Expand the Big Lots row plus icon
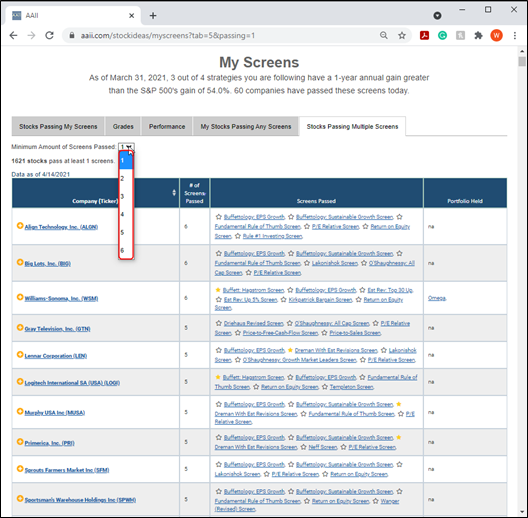The width and height of the screenshot is (528, 518). click(20, 262)
